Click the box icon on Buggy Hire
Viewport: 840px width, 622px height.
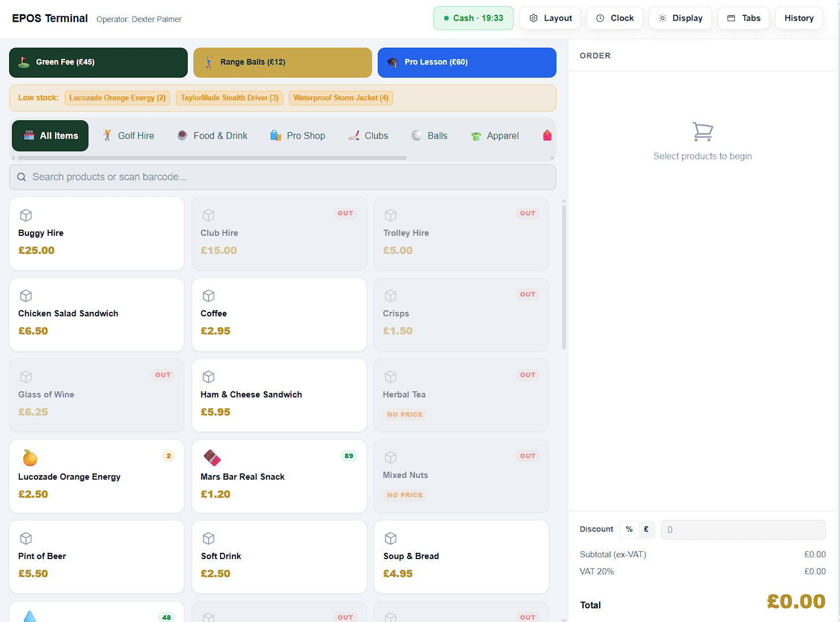pyautogui.click(x=26, y=215)
